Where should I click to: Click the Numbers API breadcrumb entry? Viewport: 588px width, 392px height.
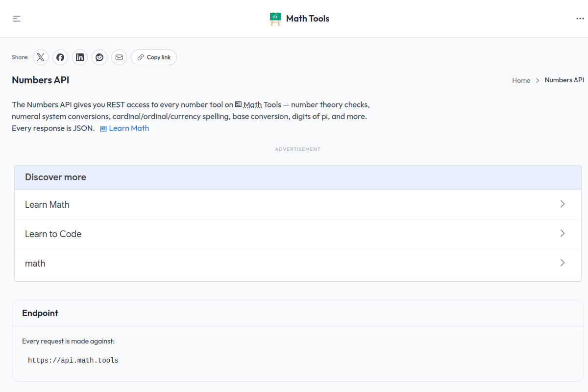[564, 80]
